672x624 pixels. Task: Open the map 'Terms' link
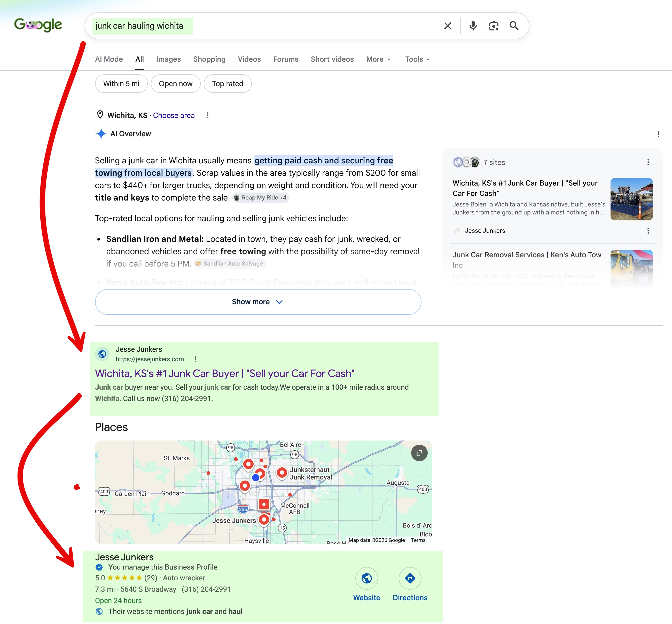(x=418, y=540)
